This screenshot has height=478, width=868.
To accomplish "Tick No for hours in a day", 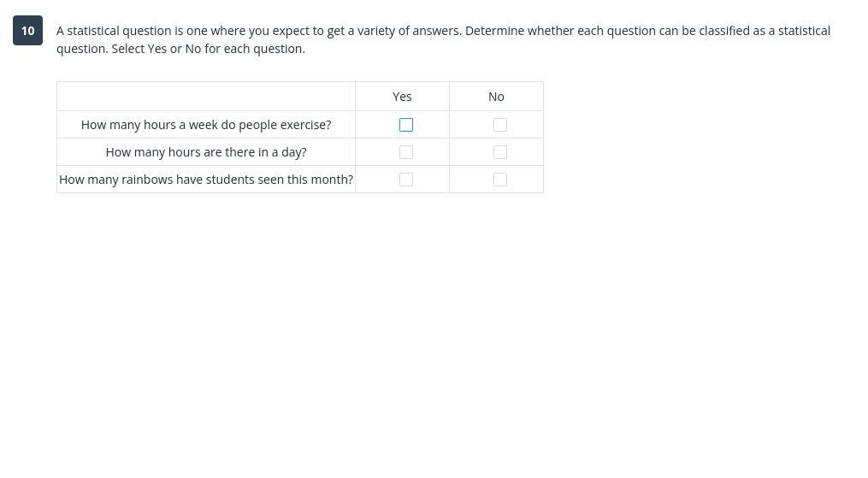I will 500,152.
